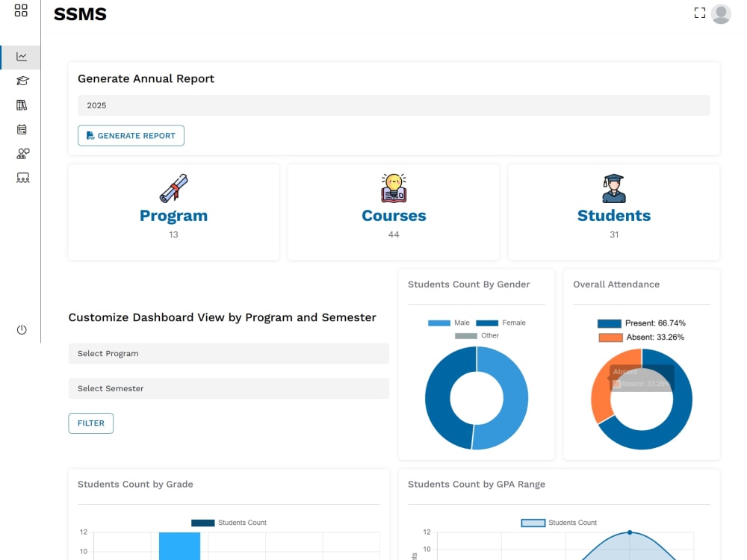This screenshot has height=560, width=747.
Task: Click the Male segment of gender donut
Action: point(515,400)
